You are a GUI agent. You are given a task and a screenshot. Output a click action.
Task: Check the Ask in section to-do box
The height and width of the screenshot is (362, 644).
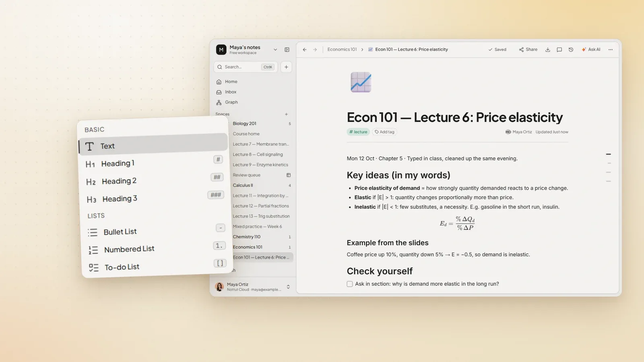click(350, 284)
